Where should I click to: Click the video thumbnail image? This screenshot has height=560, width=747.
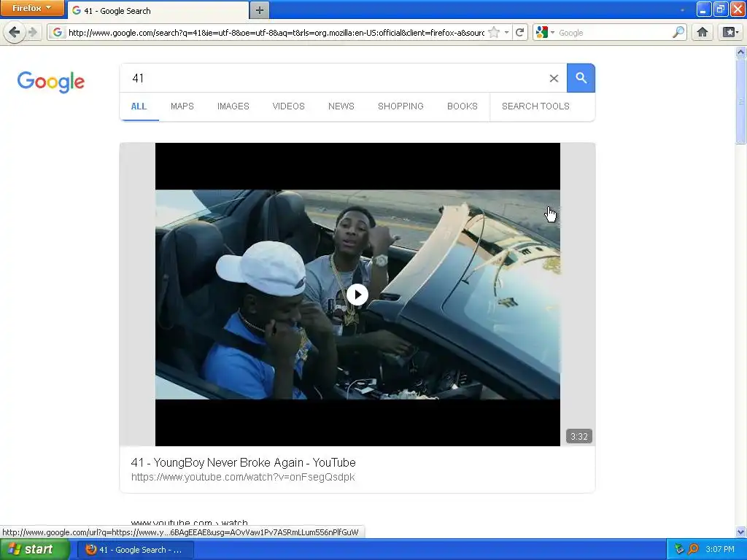point(357,295)
